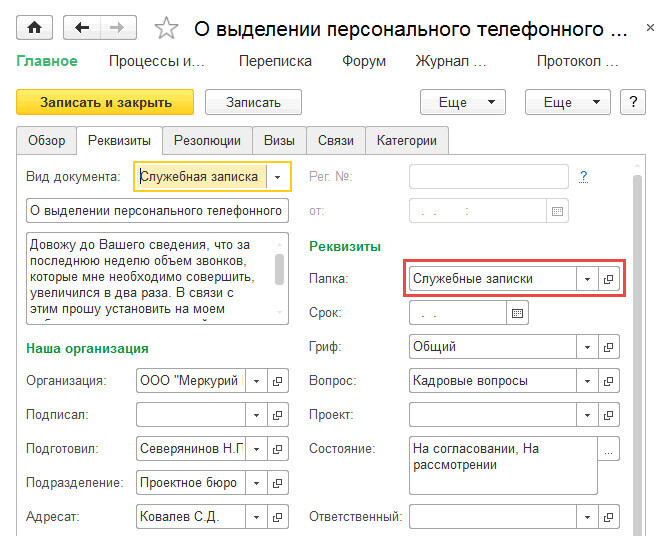
Task: Open the Переписка section
Action: 275,61
